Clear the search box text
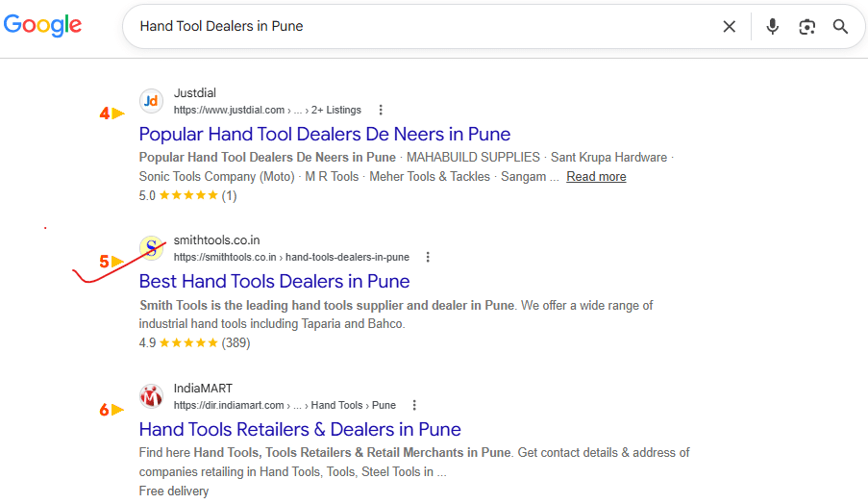The width and height of the screenshot is (868, 504). tap(729, 26)
